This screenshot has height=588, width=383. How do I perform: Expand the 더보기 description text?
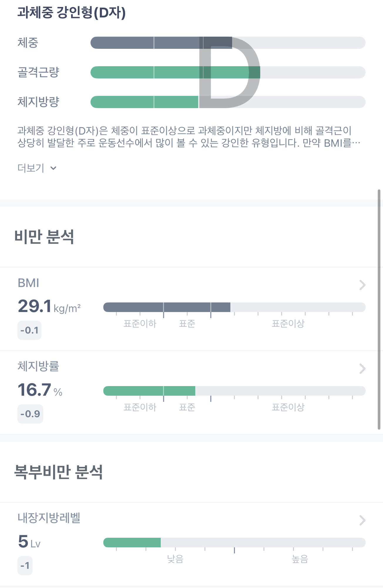click(x=37, y=168)
